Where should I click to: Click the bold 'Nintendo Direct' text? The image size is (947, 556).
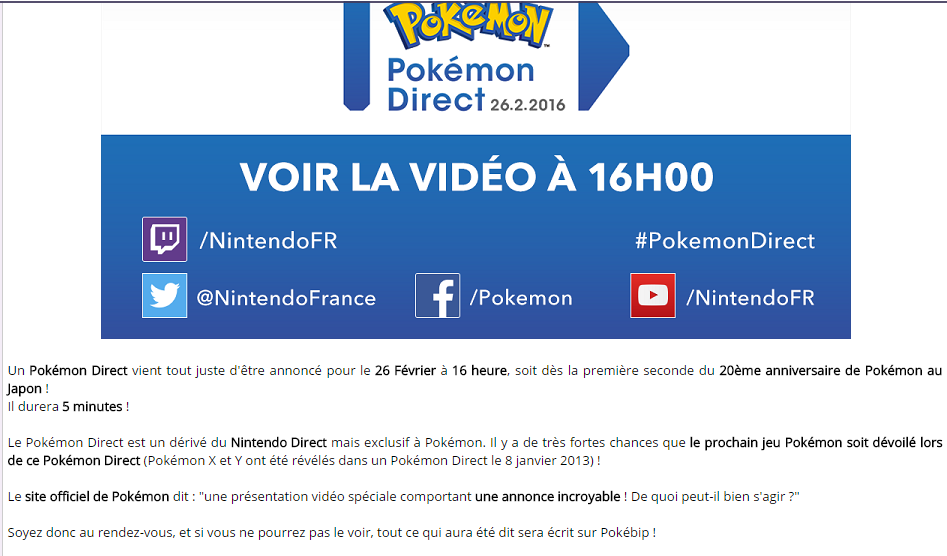(279, 443)
